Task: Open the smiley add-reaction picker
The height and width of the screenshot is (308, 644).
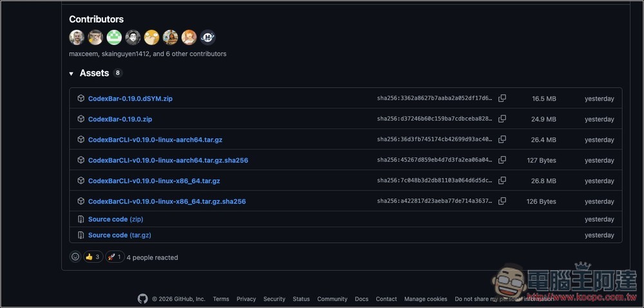Action: pyautogui.click(x=75, y=257)
